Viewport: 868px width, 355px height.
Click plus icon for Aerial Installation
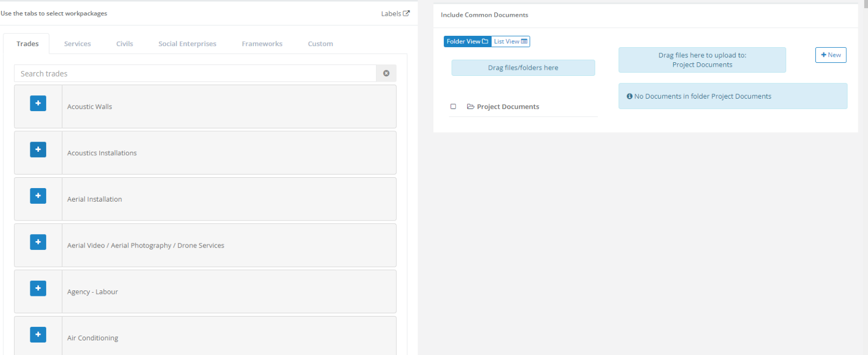[38, 196]
